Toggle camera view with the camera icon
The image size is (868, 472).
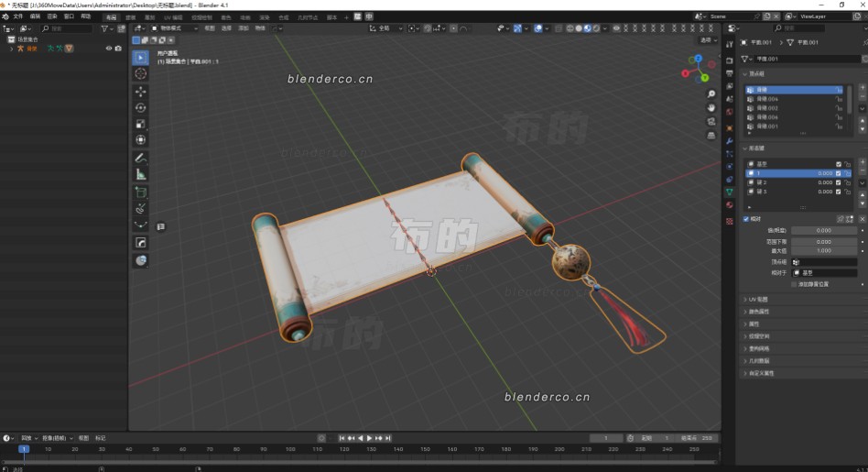(x=711, y=122)
